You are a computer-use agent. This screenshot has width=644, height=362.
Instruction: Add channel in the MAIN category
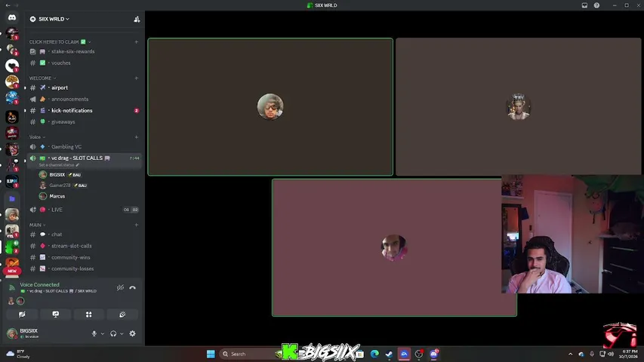(x=137, y=225)
